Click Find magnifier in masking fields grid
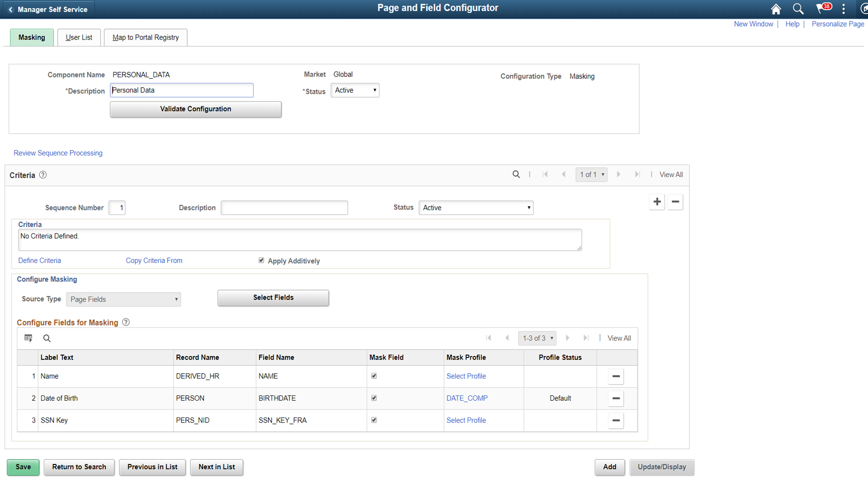The width and height of the screenshot is (868, 488). 47,338
